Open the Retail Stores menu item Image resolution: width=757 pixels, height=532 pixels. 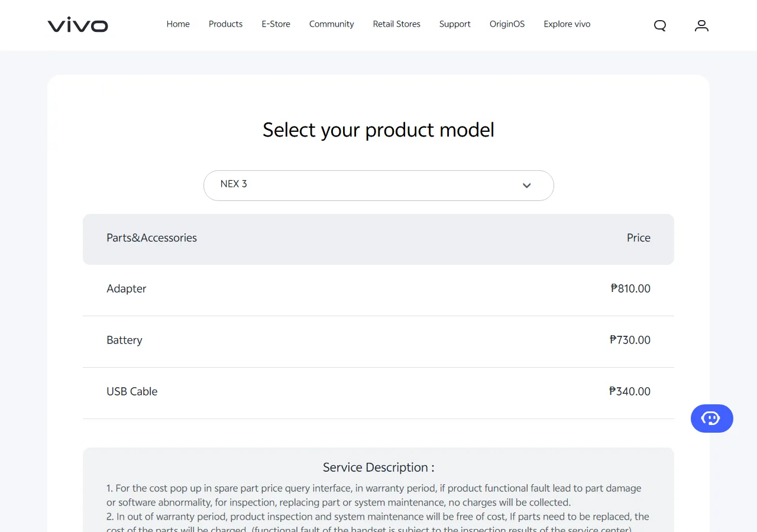[x=396, y=24]
